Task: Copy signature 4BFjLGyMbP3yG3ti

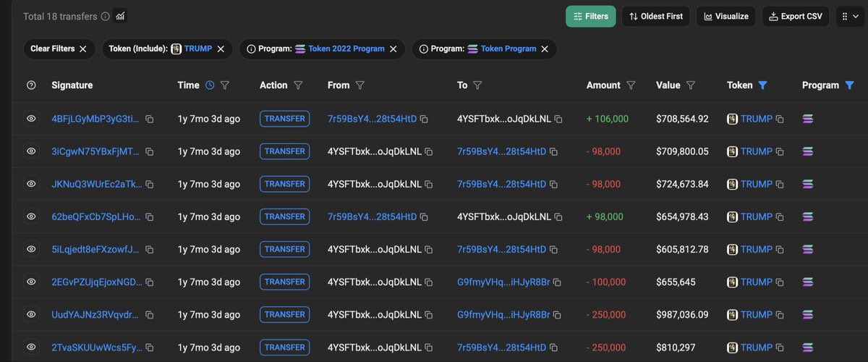Action: (150, 119)
